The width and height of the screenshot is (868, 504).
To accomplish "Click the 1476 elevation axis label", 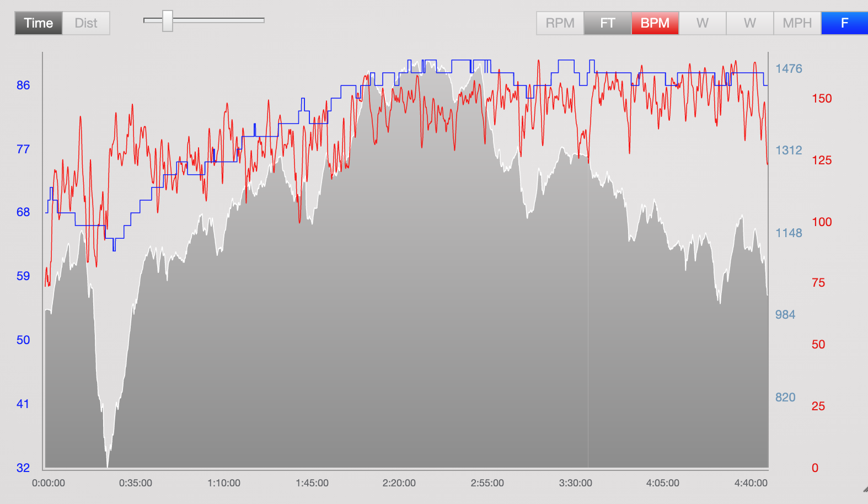I will pyautogui.click(x=789, y=68).
